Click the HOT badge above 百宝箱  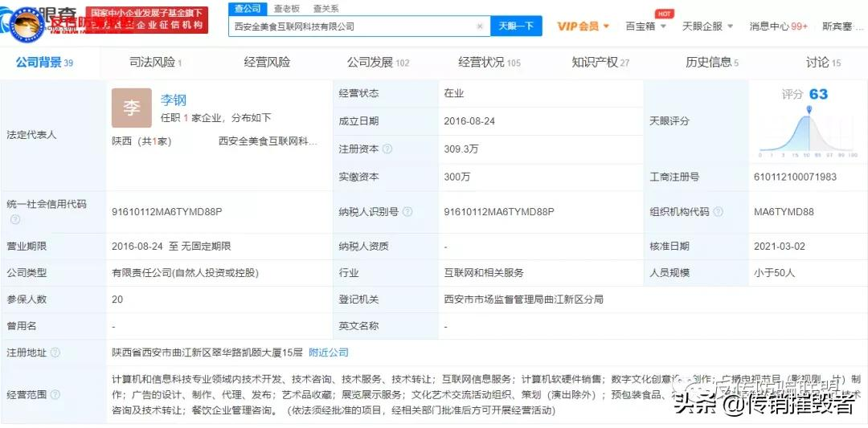[663, 14]
